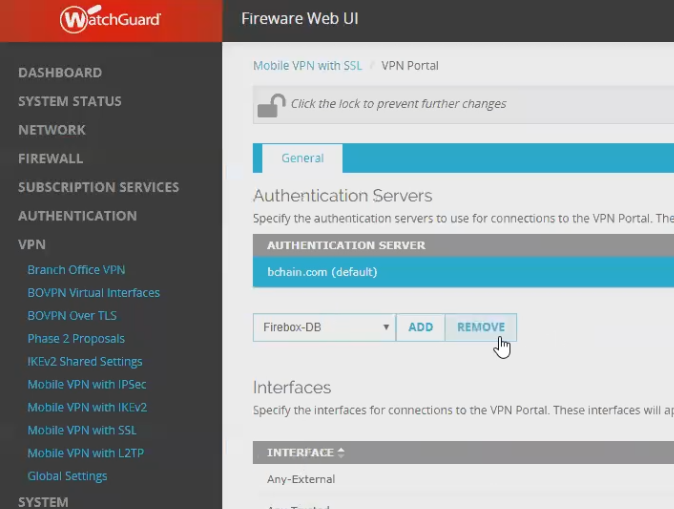Open Mobile VPN with IKEv2 page
674x509 pixels.
87,407
